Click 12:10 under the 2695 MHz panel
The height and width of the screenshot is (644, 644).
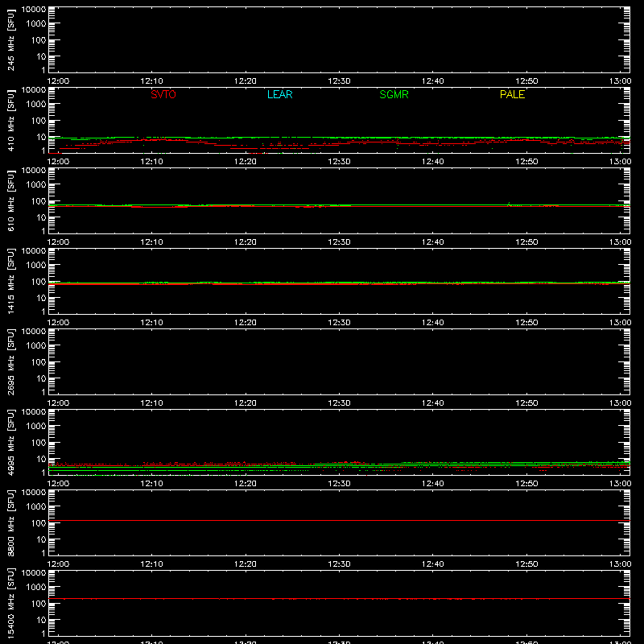[151, 403]
